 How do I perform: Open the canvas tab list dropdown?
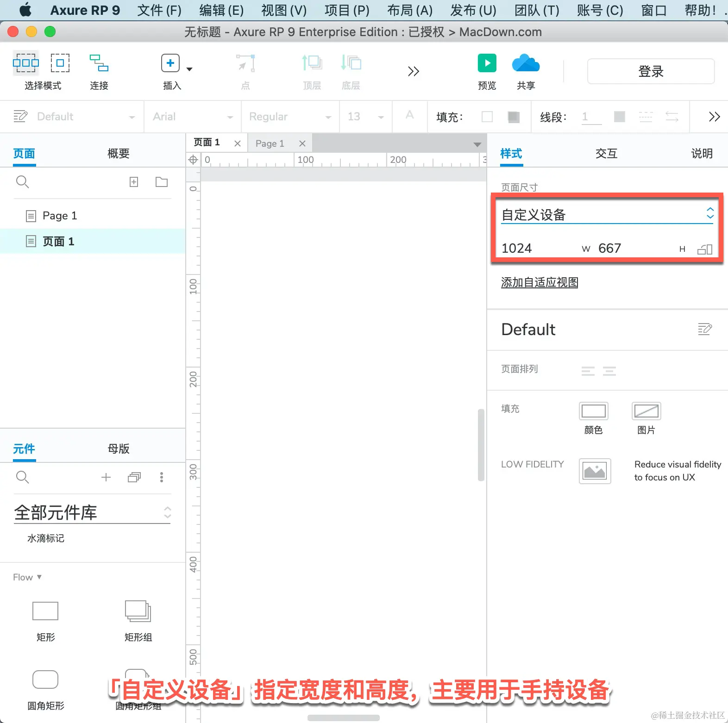(477, 144)
